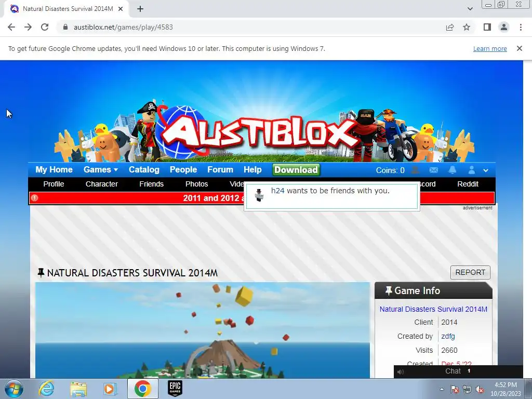Click the Action Center flag icon
Viewport: 532px width, 399px height.
point(455,389)
